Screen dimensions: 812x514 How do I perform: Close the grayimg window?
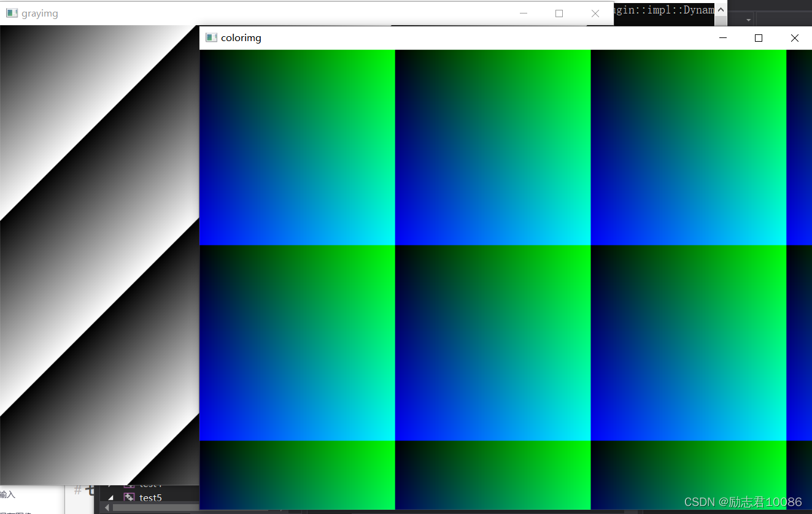(x=595, y=13)
